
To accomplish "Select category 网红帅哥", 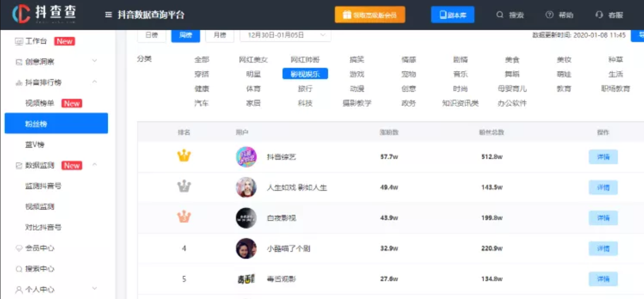I will pyautogui.click(x=305, y=60).
